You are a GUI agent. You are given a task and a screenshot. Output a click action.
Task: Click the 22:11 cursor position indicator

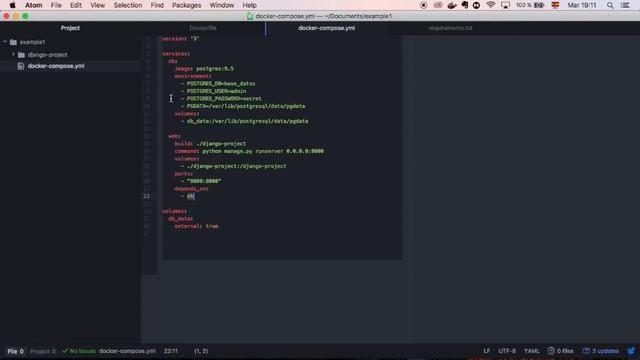pyautogui.click(x=171, y=351)
